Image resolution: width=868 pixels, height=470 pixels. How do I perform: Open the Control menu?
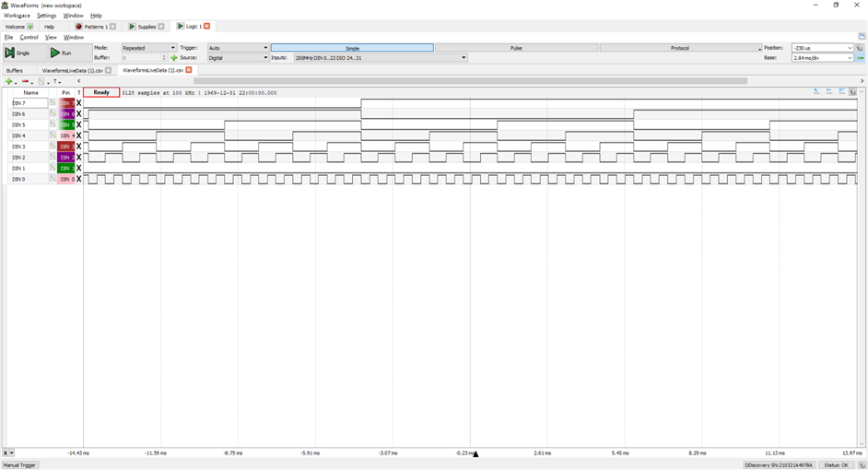click(x=29, y=37)
